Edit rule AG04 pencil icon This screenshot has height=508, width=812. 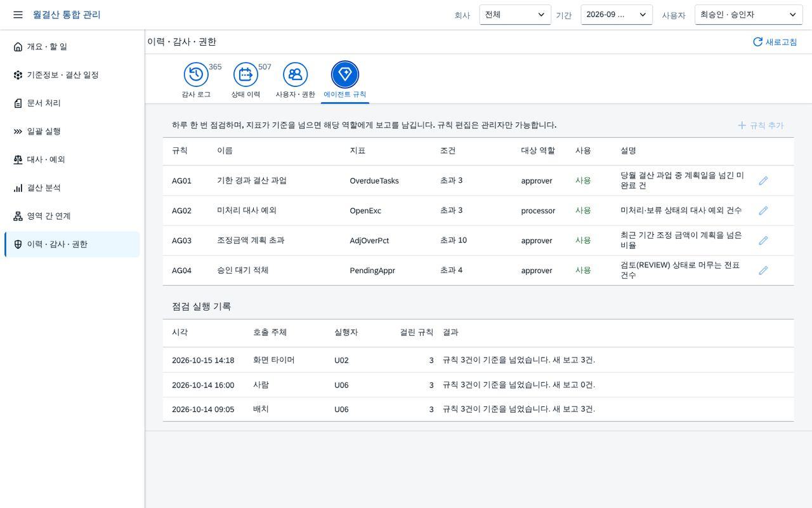(763, 271)
